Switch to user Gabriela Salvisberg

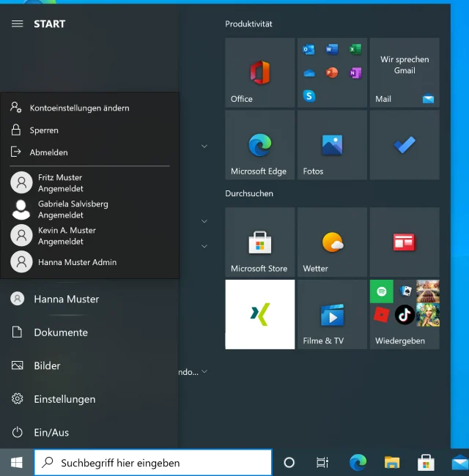click(73, 209)
